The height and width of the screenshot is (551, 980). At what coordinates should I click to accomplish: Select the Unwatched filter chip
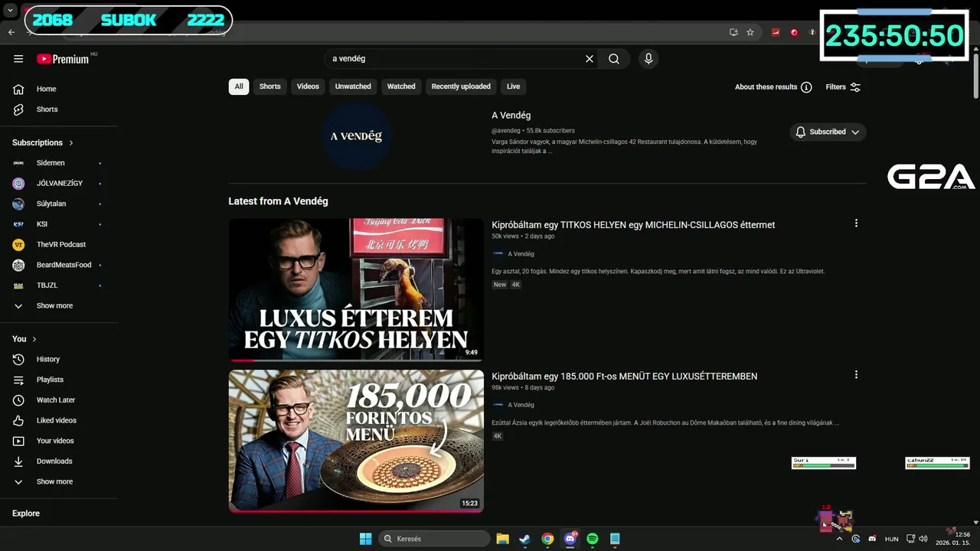[353, 86]
